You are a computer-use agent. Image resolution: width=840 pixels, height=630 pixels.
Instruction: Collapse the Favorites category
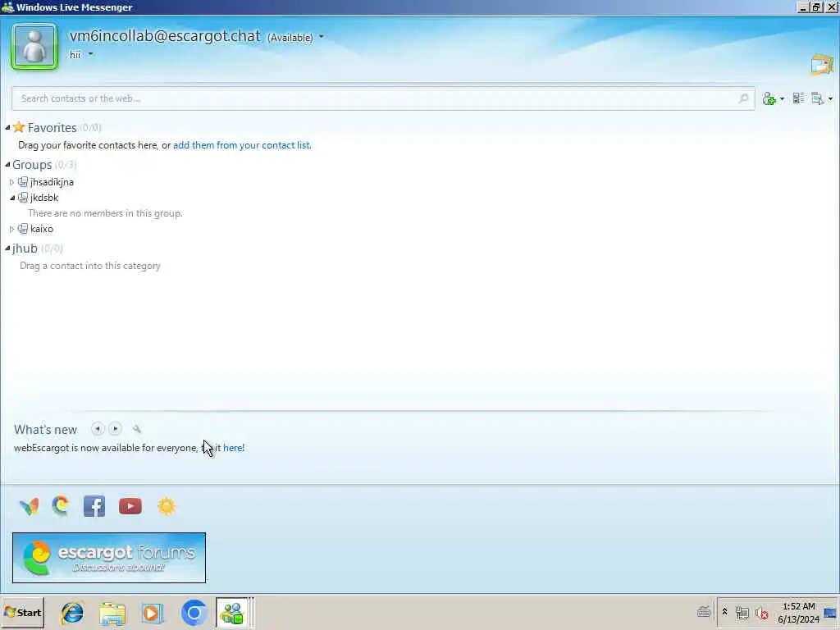(7, 127)
